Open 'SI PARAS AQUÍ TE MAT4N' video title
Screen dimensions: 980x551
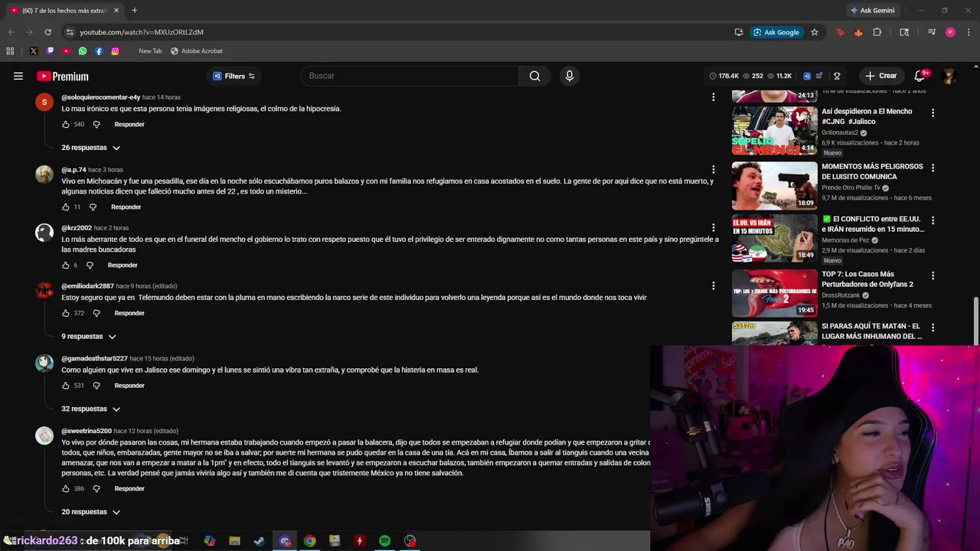(872, 331)
